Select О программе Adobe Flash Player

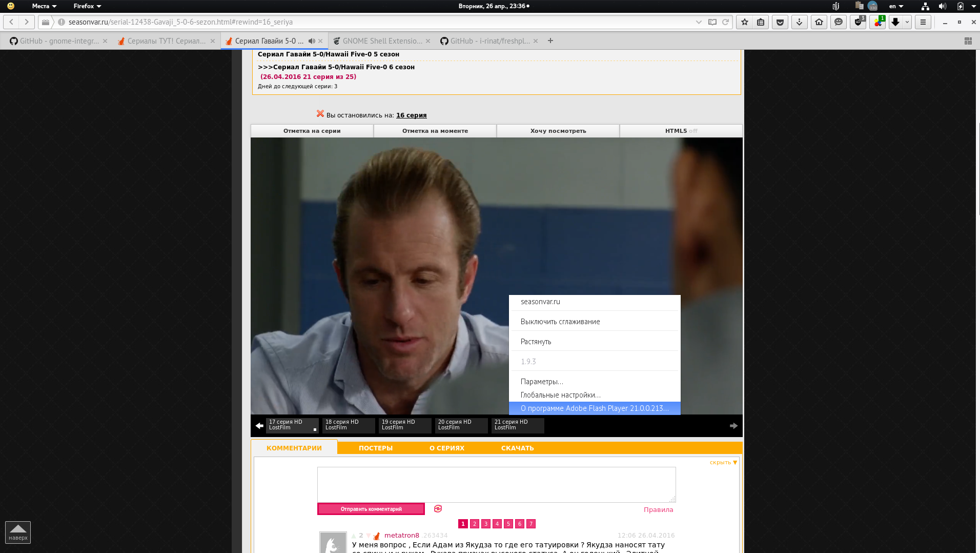click(x=595, y=408)
